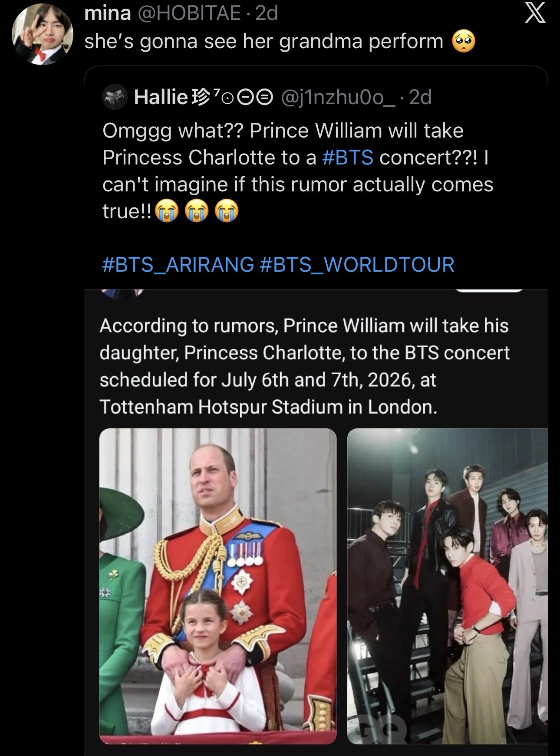The height and width of the screenshot is (756, 560).
Task: Open quoted tweet via 'Omggg what??' text
Action: coord(174,131)
